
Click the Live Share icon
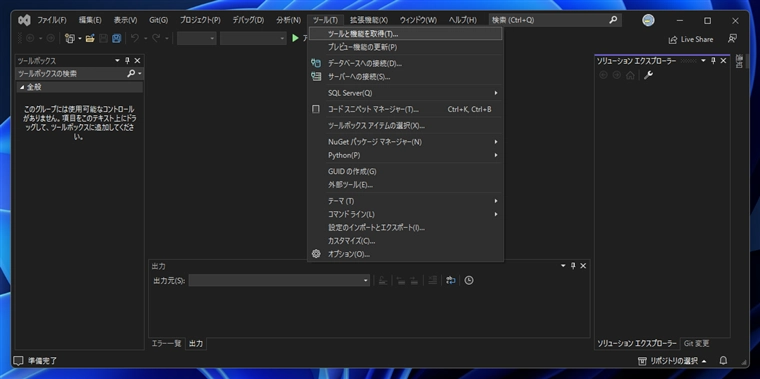click(673, 40)
